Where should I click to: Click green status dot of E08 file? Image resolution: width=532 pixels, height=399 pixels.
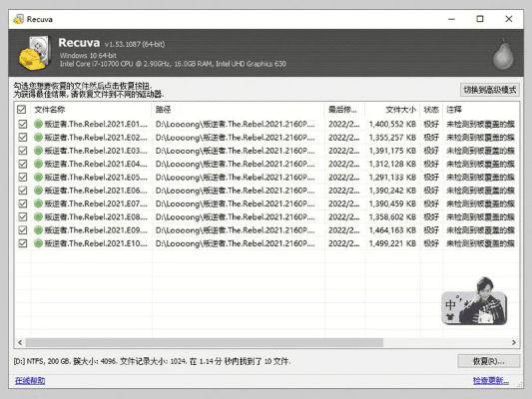(38, 217)
